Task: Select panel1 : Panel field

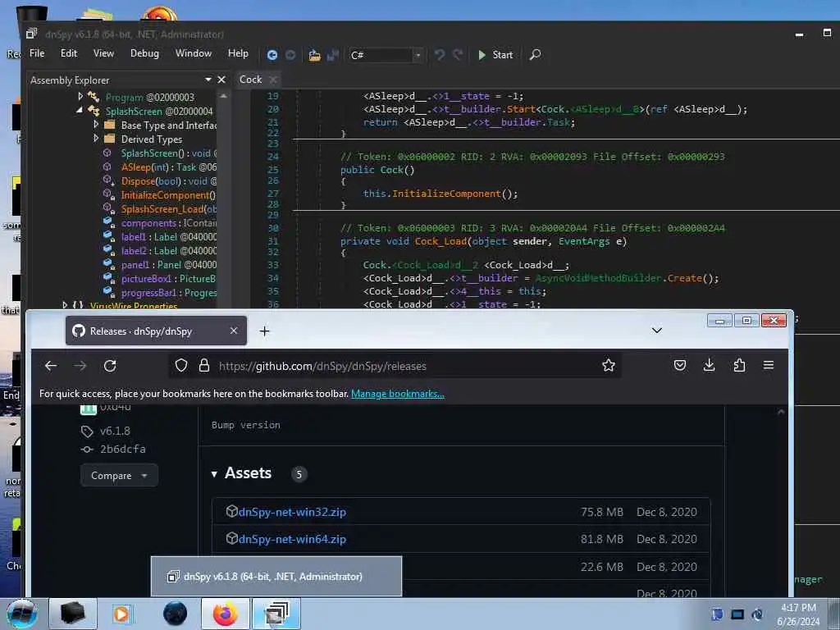Action: (x=169, y=265)
